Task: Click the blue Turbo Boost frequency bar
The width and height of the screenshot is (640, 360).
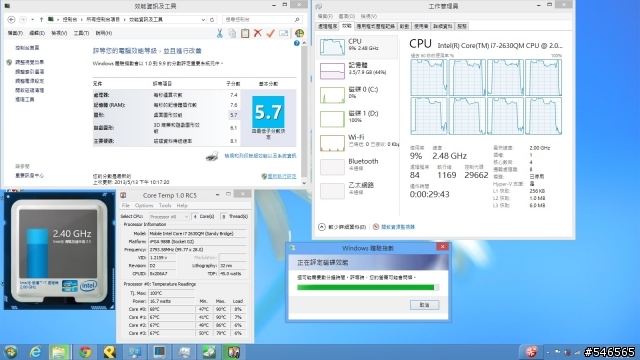Action: [37, 253]
